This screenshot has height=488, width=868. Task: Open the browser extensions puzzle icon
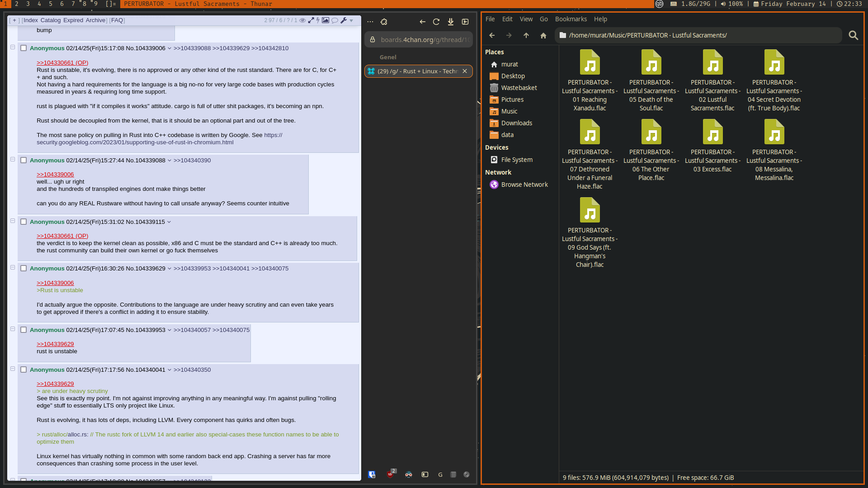pos(384,22)
